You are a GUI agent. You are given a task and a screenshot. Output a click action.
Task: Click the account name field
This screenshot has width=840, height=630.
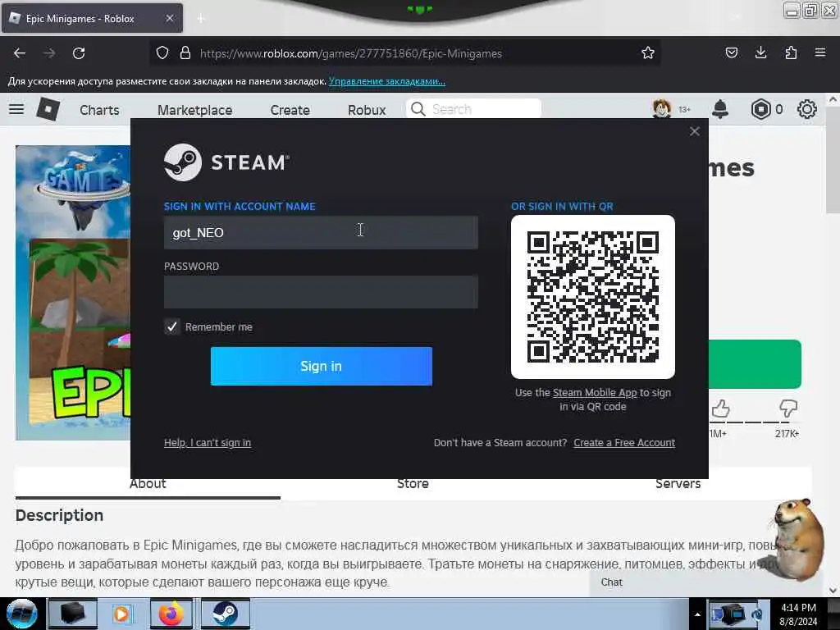pyautogui.click(x=321, y=232)
